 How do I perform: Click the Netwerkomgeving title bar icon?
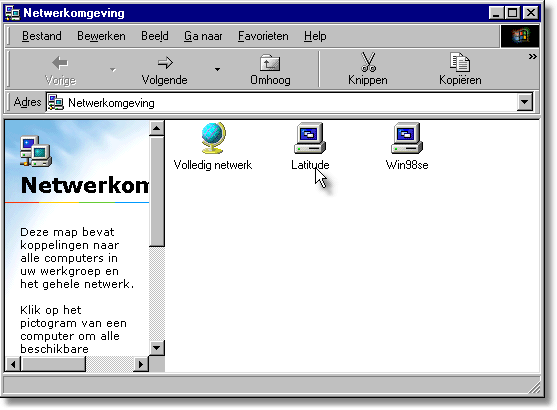(12, 13)
